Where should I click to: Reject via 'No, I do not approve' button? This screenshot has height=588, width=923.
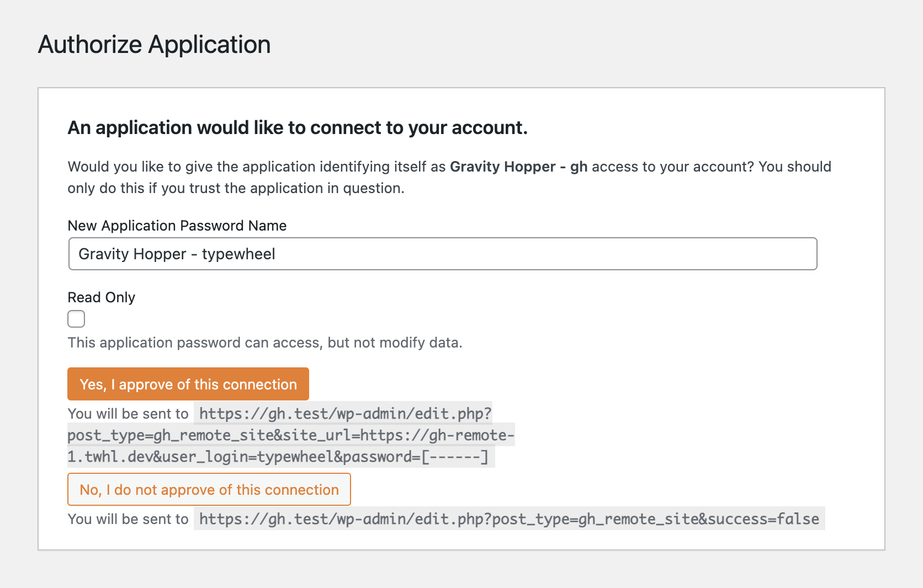point(209,489)
